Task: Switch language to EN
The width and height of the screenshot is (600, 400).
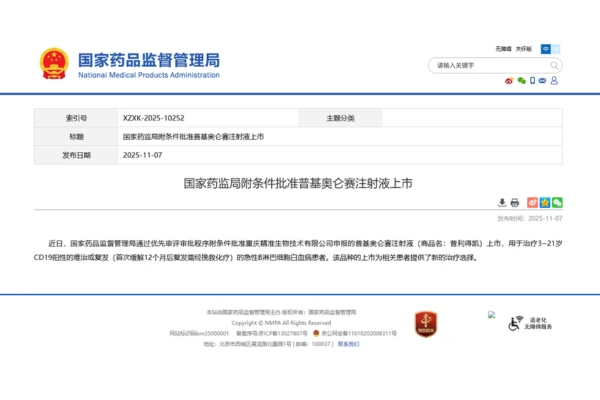Action: (x=556, y=48)
